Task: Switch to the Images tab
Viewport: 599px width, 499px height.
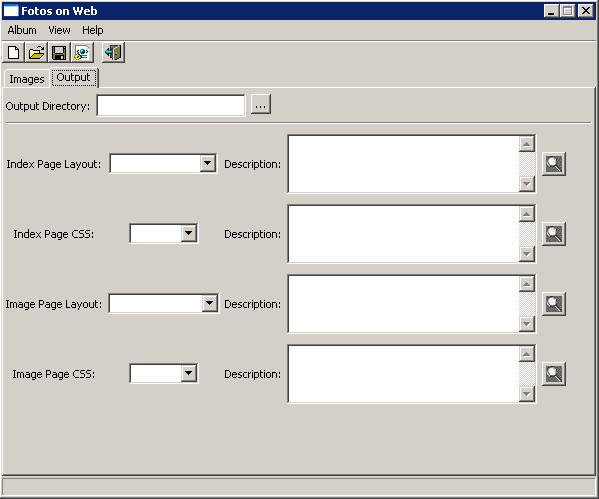Action: [x=27, y=79]
